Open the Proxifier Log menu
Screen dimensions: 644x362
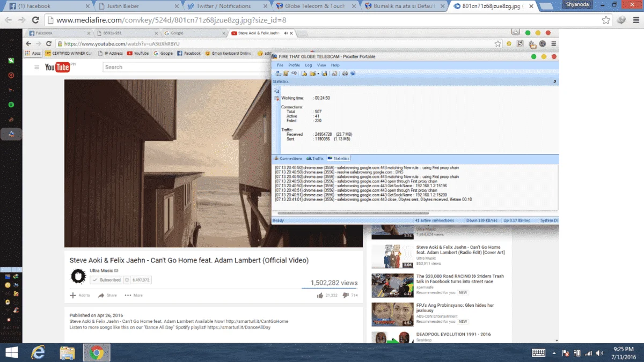tap(309, 65)
